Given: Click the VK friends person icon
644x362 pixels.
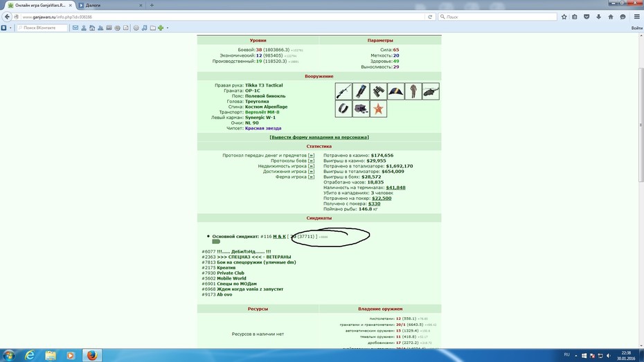Looking at the screenshot, I should click(84, 28).
